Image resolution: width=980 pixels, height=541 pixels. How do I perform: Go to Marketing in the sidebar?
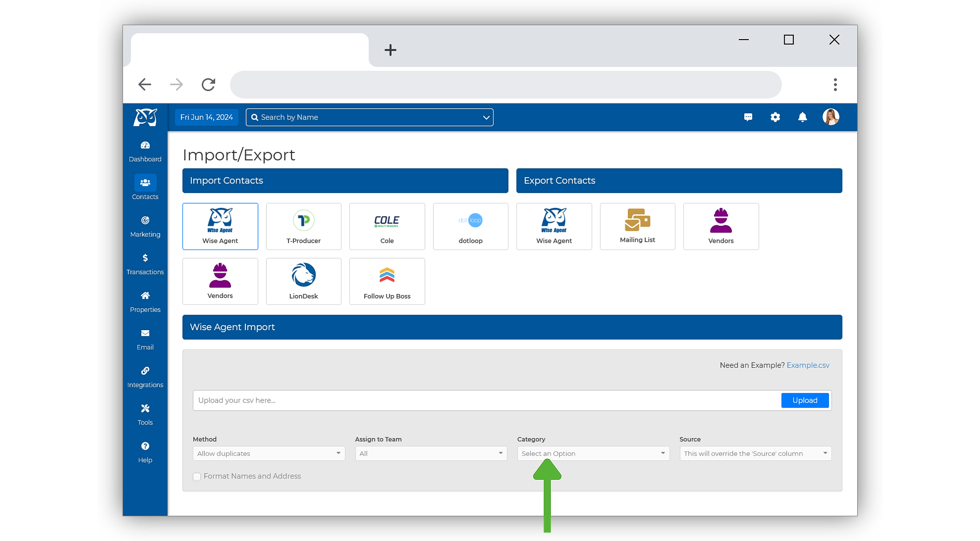(145, 227)
